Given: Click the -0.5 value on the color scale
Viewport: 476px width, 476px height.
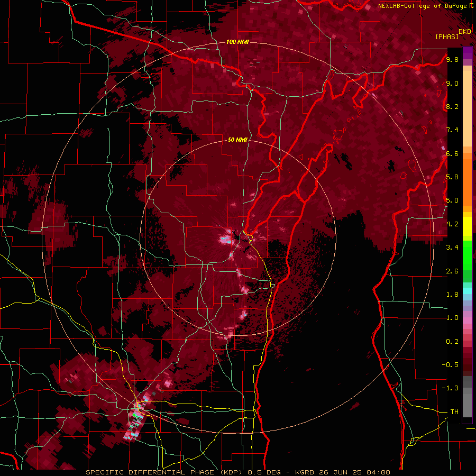Looking at the screenshot, I should (450, 365).
